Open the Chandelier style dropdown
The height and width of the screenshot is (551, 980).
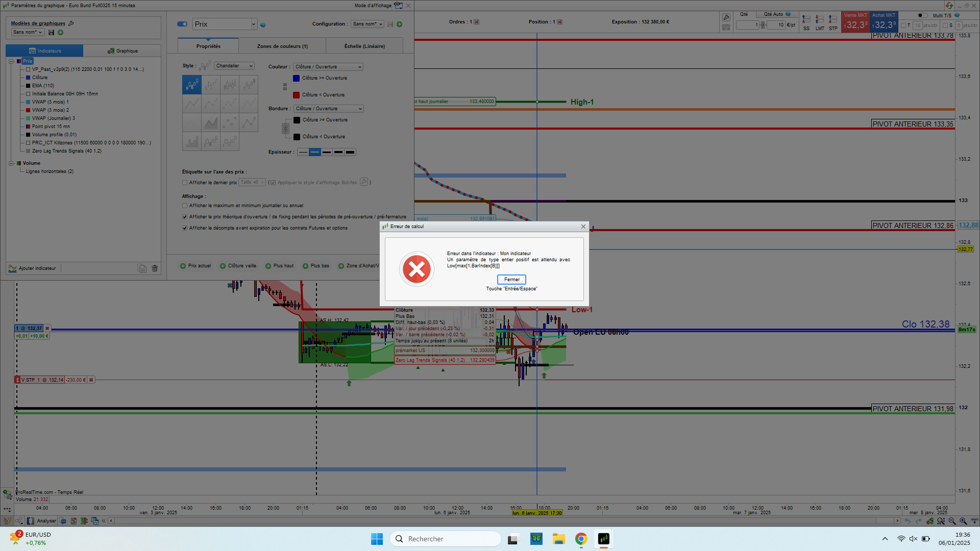click(234, 66)
